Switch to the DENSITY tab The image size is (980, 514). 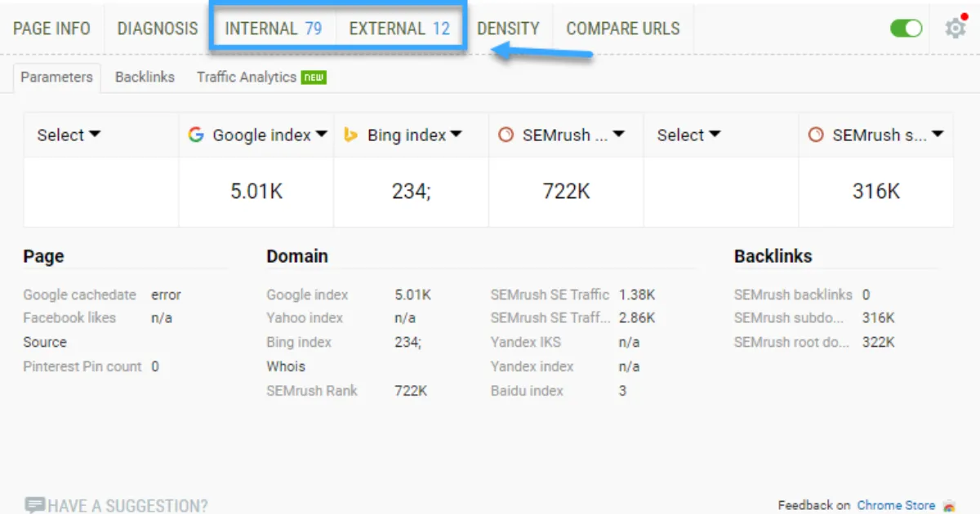tap(508, 29)
